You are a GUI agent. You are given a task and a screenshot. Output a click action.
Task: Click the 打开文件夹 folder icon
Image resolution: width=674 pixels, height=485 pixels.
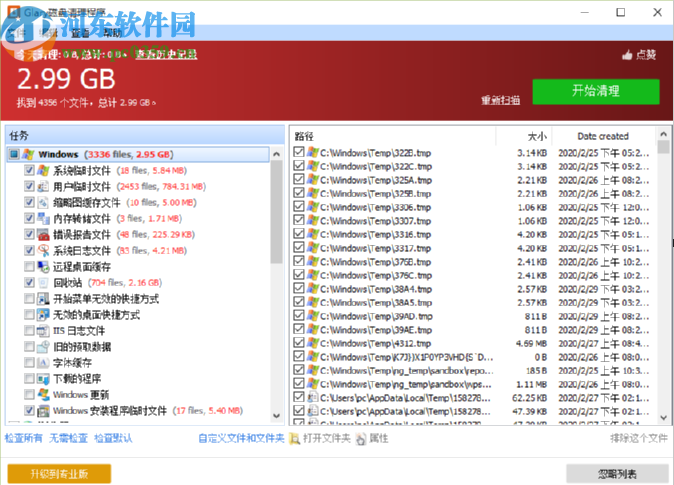pos(295,438)
